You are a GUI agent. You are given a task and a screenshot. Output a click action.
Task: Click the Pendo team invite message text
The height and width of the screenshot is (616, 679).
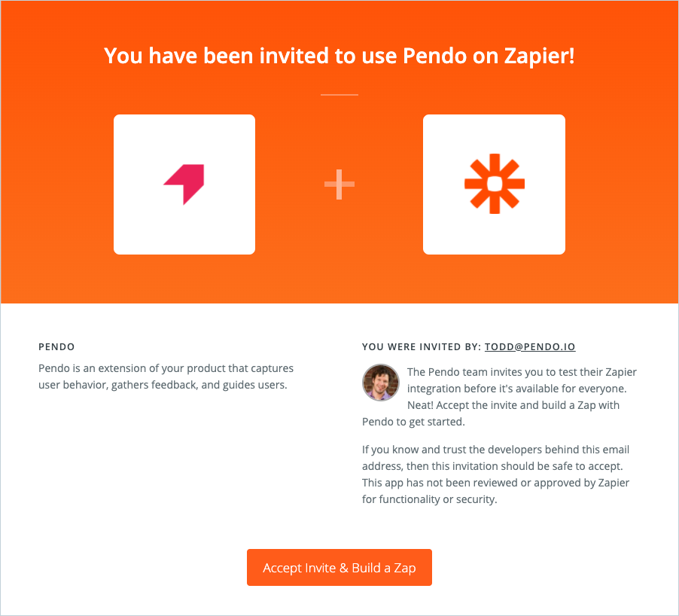[499, 397]
